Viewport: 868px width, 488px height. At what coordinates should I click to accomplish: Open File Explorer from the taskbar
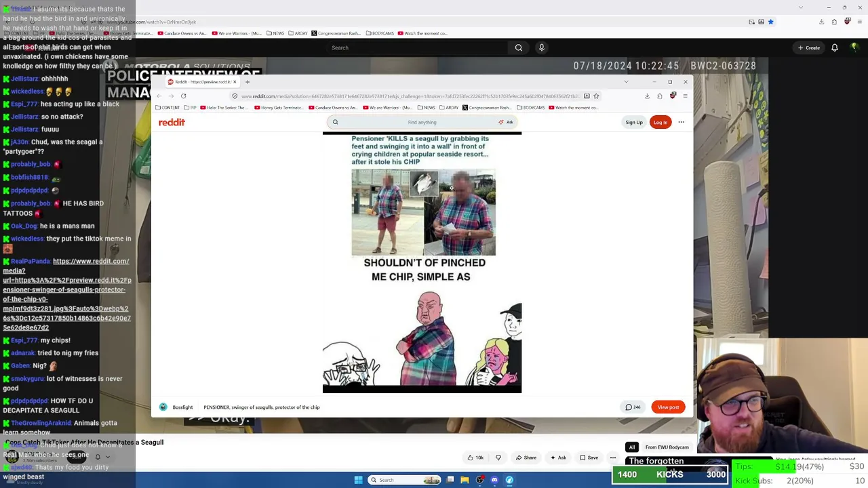coord(465,480)
